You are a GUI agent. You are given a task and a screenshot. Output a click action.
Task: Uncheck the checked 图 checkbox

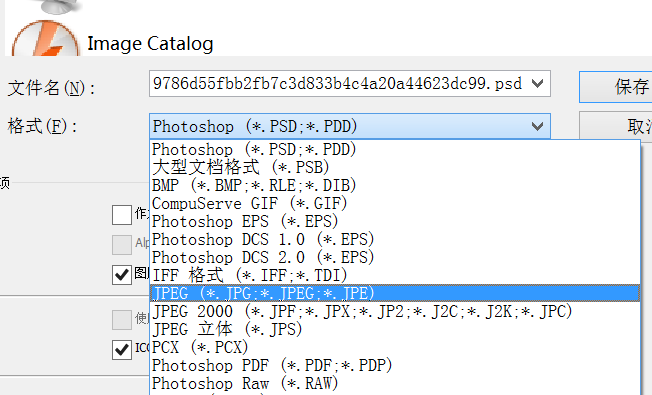122,275
